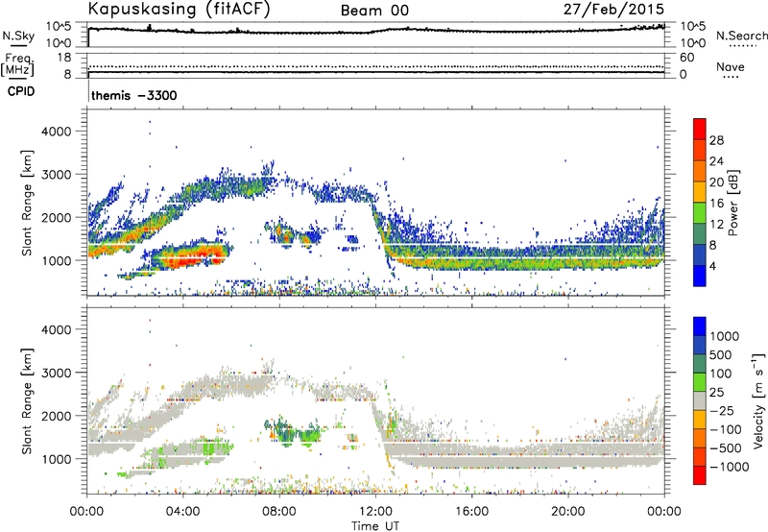
Task: Select the "Beam 00" header text
Action: tap(374, 11)
